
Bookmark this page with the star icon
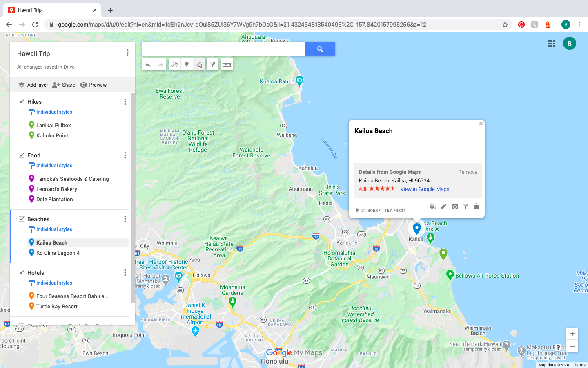pos(505,25)
